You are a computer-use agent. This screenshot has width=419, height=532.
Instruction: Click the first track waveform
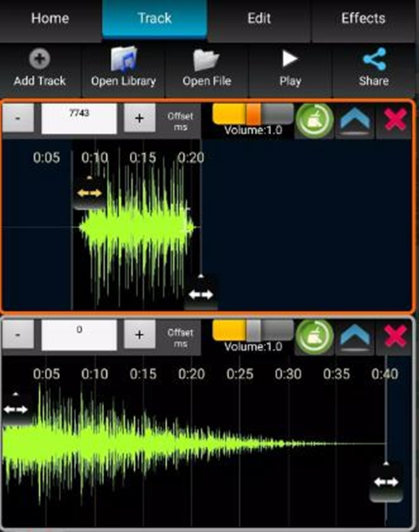135,227
